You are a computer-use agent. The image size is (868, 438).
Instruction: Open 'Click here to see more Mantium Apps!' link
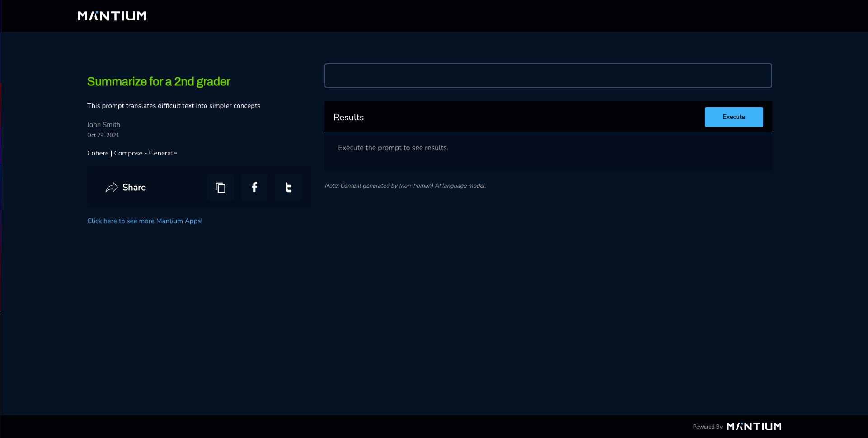145,221
